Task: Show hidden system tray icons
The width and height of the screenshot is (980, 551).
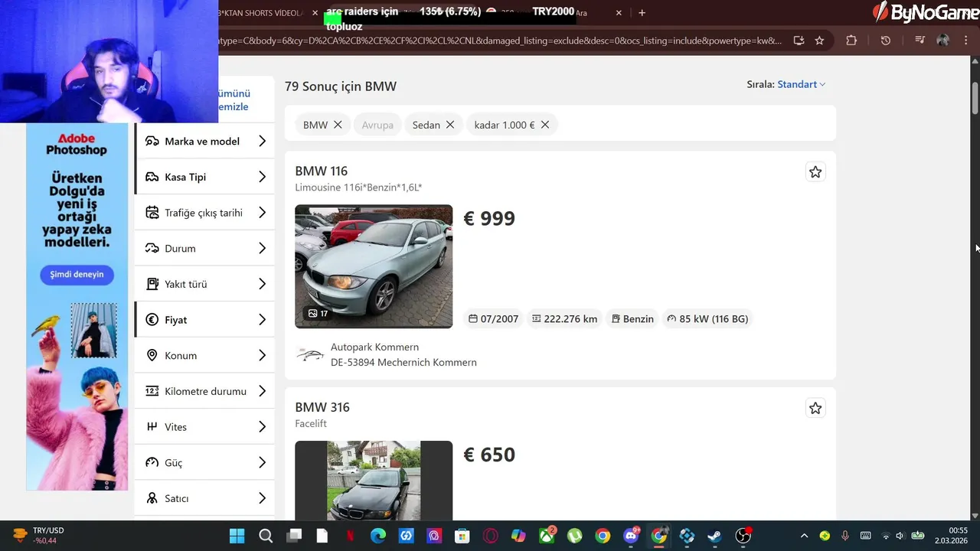Action: point(804,536)
